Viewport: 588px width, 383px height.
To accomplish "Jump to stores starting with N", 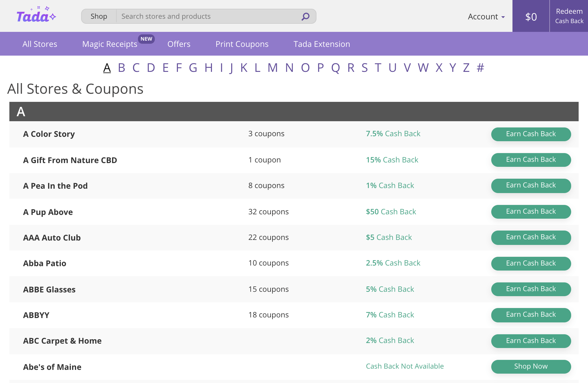I will click(289, 67).
